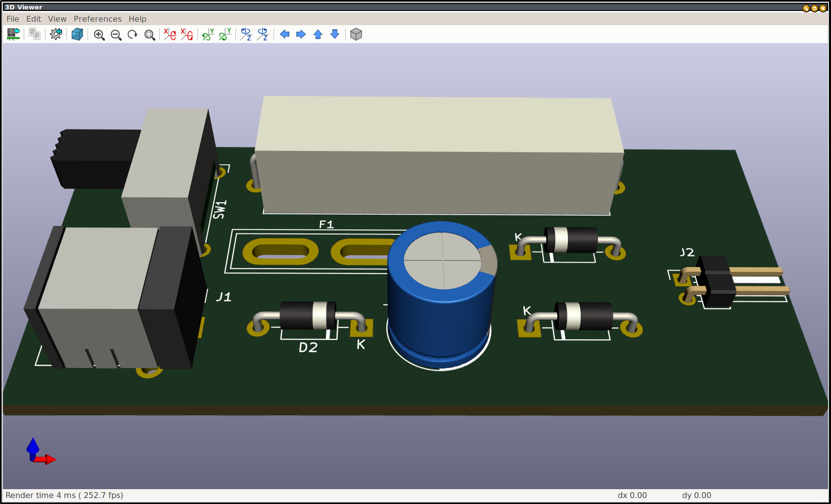Click the J1 gray jack connector
831x504 pixels.
click(x=116, y=297)
